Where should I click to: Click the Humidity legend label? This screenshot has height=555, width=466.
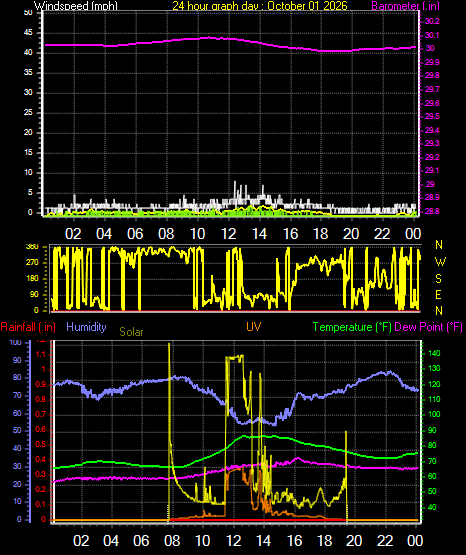click(x=86, y=327)
